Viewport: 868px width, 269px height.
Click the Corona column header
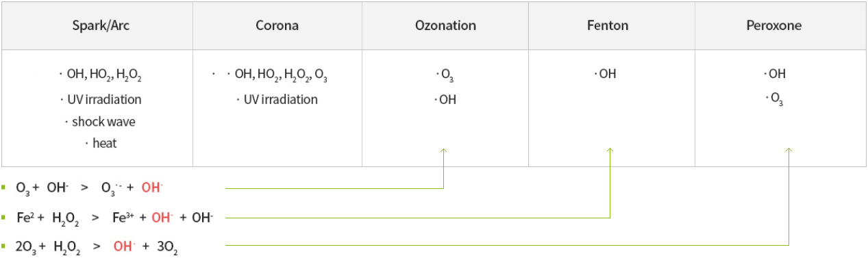tap(277, 26)
